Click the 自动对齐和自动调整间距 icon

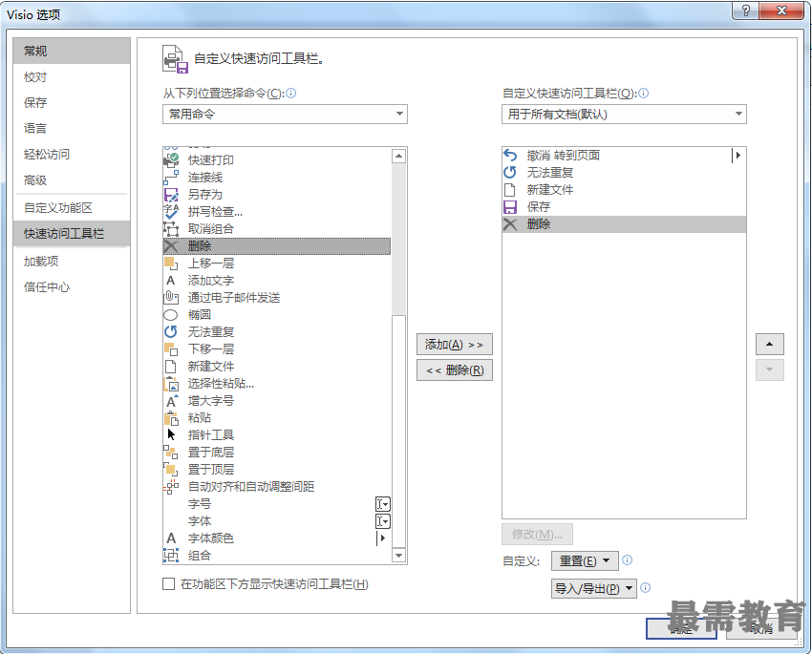click(171, 486)
